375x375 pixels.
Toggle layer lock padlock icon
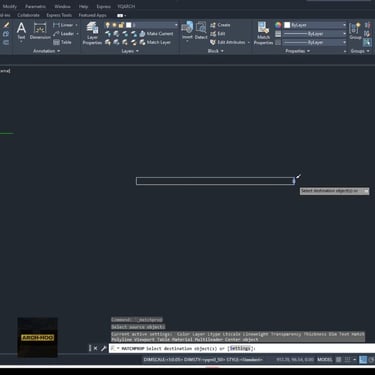[x=121, y=25]
